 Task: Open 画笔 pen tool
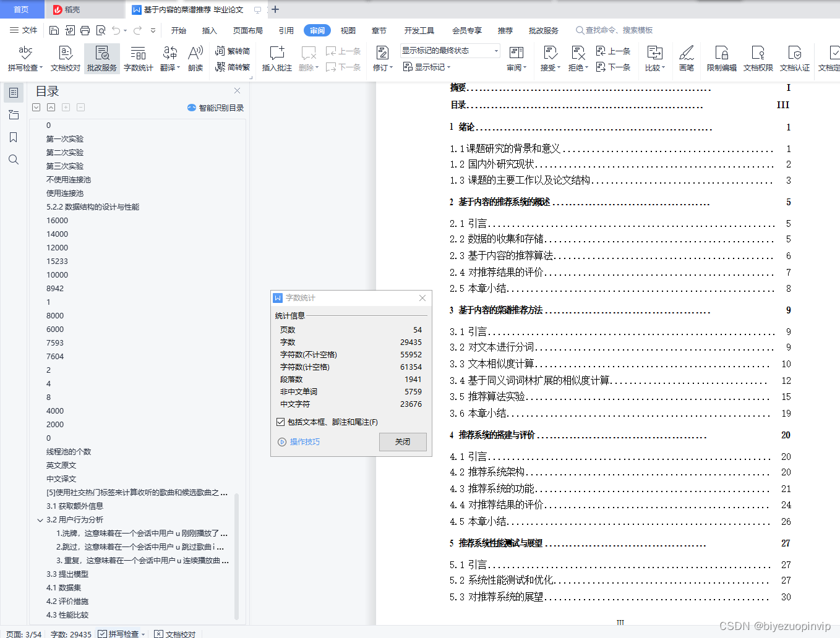[687, 58]
